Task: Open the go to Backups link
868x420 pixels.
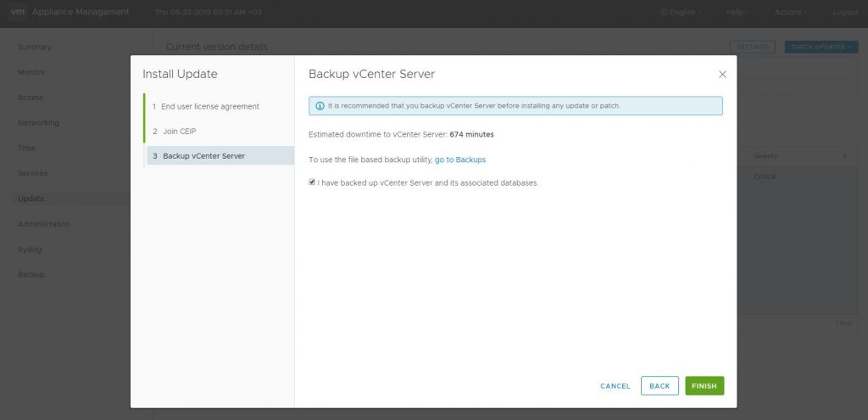Action: 460,160
